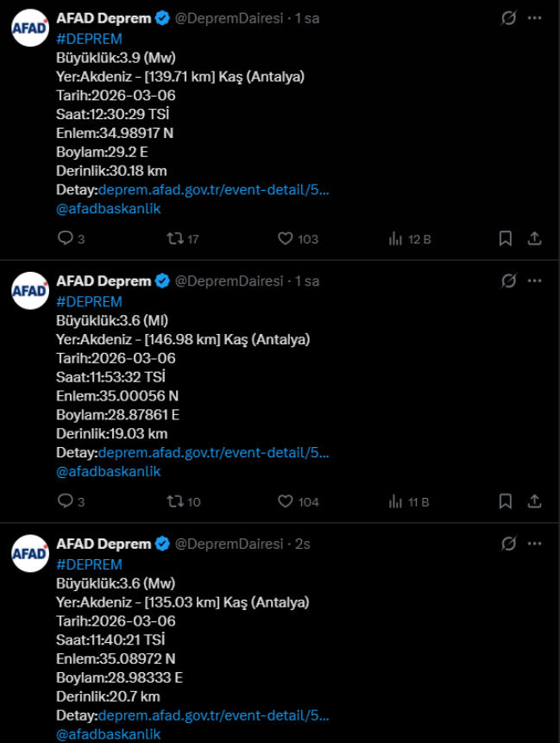This screenshot has width=560, height=743.
Task: Open more options menu on first tweet
Action: (535, 18)
